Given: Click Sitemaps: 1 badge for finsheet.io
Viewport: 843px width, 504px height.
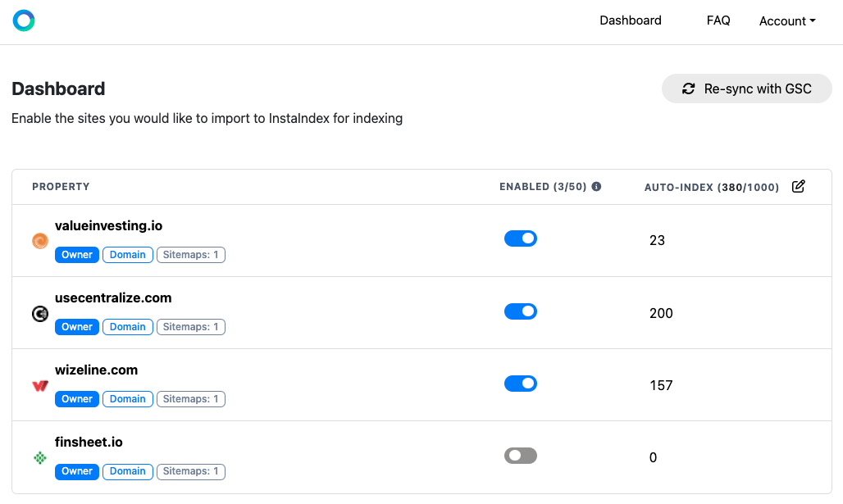Looking at the screenshot, I should coord(191,471).
